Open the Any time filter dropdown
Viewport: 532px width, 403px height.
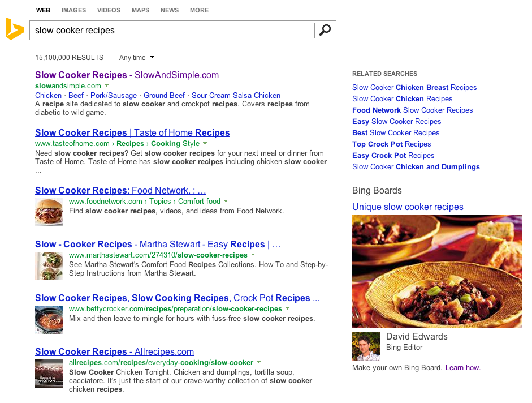[137, 57]
